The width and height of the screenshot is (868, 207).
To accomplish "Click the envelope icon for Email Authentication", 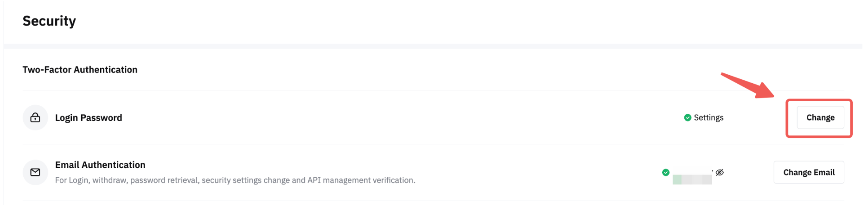I will coord(35,172).
